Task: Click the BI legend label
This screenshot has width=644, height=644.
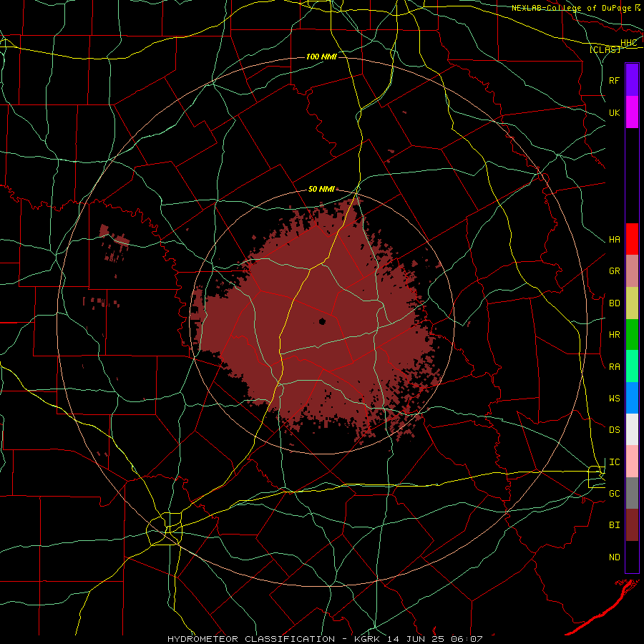Action: point(614,525)
